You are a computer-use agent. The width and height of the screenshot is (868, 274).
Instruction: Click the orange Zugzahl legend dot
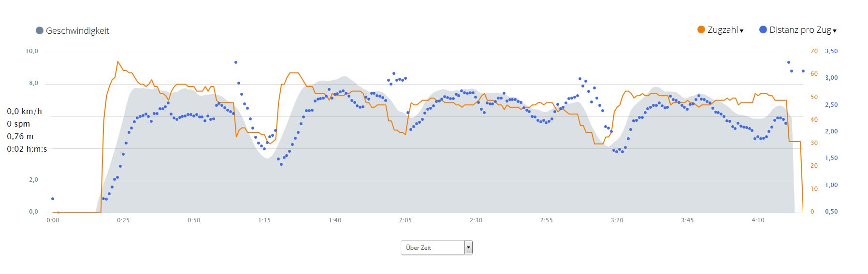coord(701,29)
